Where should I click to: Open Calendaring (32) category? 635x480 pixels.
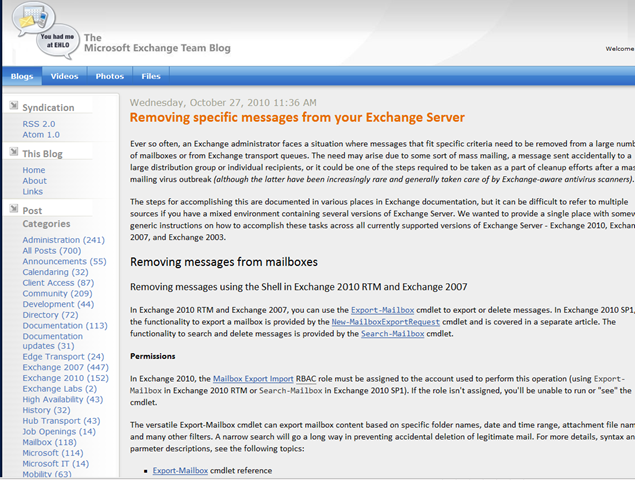point(55,272)
